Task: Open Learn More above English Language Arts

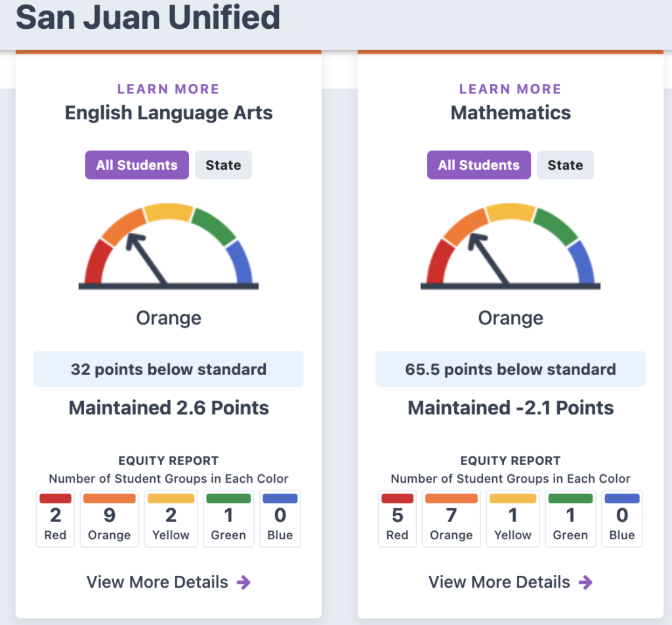Action: coord(169,89)
